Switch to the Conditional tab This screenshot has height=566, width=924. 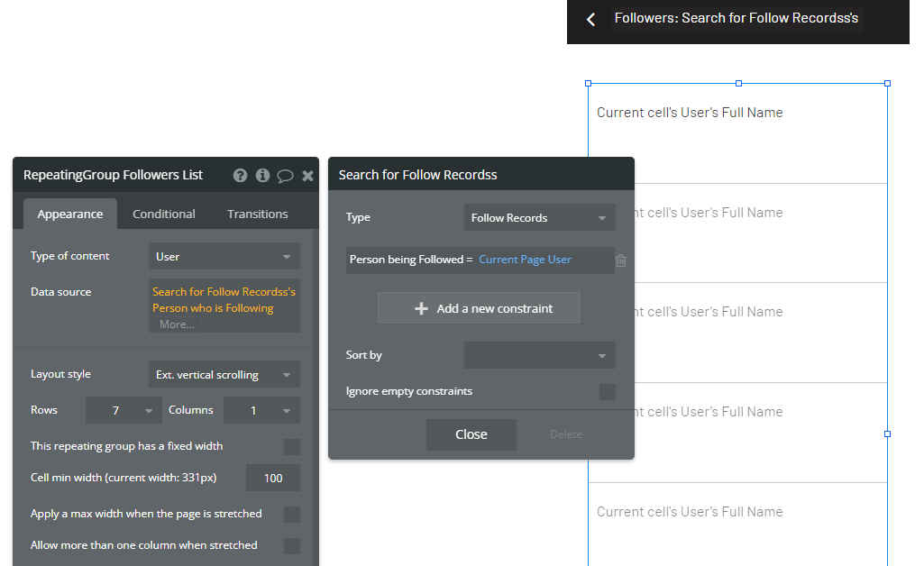[164, 215]
